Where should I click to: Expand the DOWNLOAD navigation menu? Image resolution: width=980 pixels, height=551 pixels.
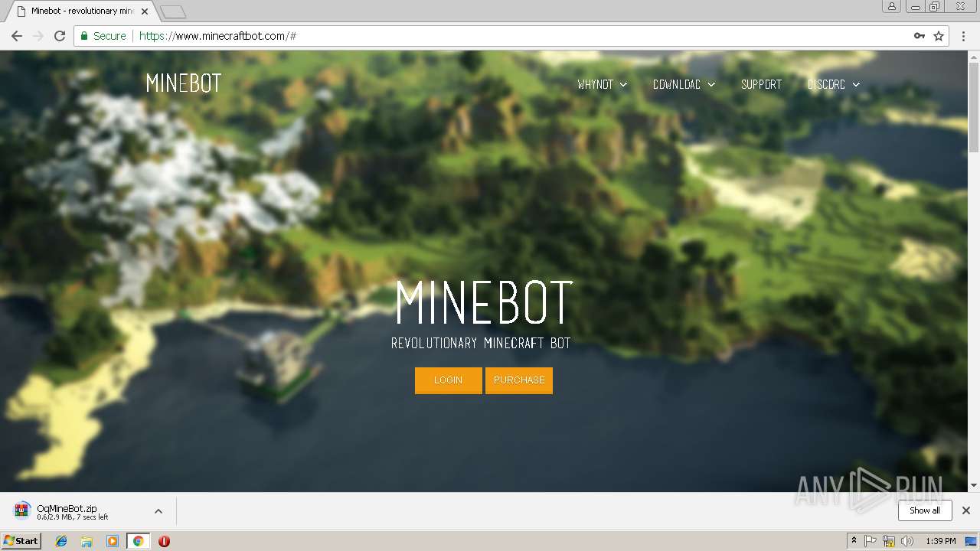684,84
